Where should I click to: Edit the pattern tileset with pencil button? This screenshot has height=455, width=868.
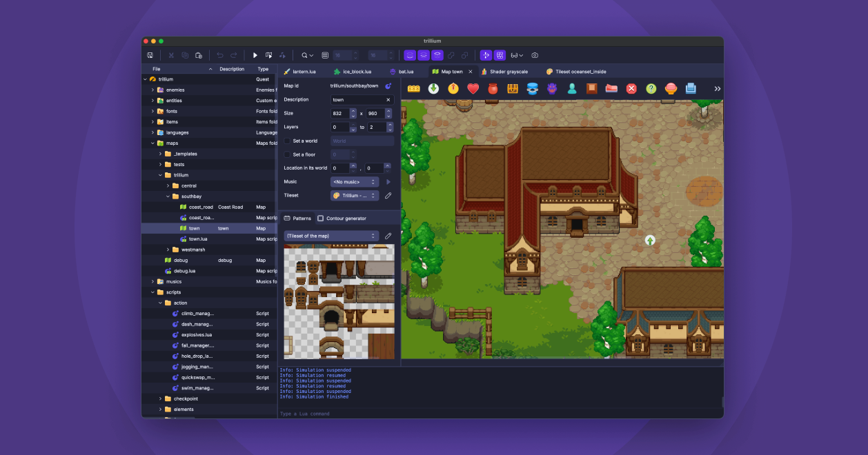click(x=388, y=236)
